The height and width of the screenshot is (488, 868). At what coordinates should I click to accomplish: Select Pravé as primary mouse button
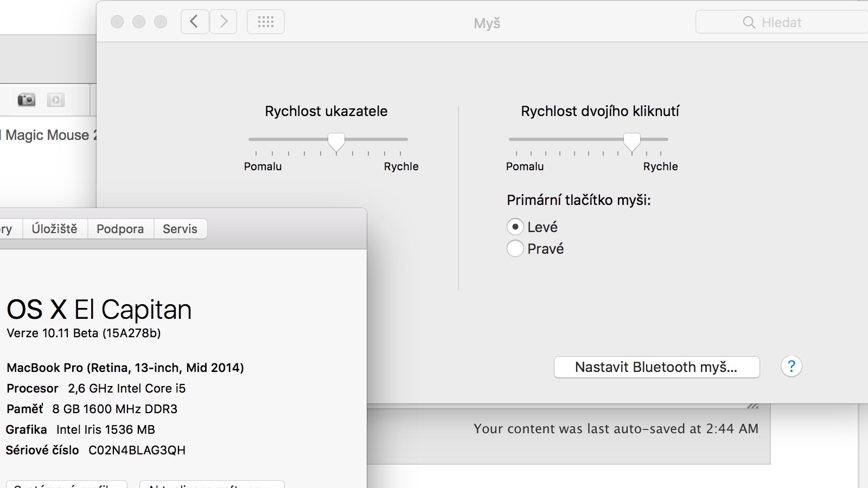pyautogui.click(x=515, y=249)
